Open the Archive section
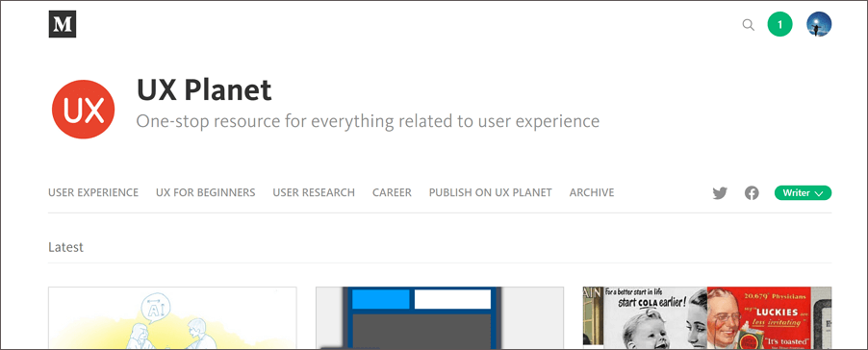This screenshot has height=350, width=868. 591,192
